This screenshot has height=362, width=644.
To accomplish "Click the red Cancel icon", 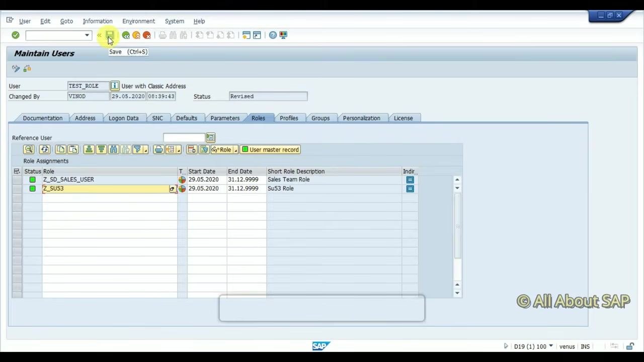I will point(147,35).
